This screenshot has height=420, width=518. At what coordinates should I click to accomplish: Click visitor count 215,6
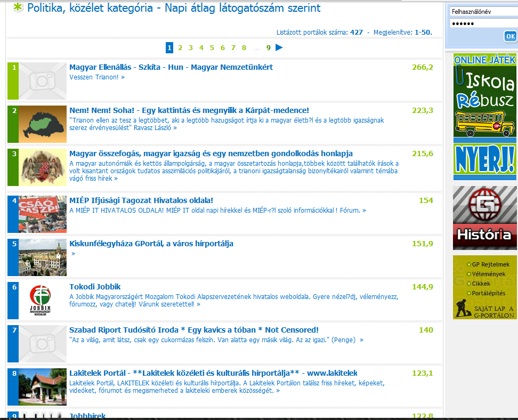(x=423, y=154)
